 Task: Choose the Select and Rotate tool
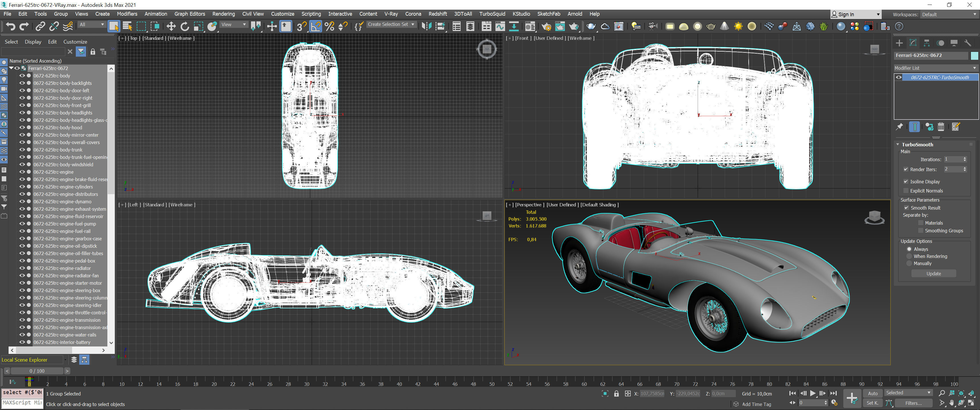[x=185, y=26]
